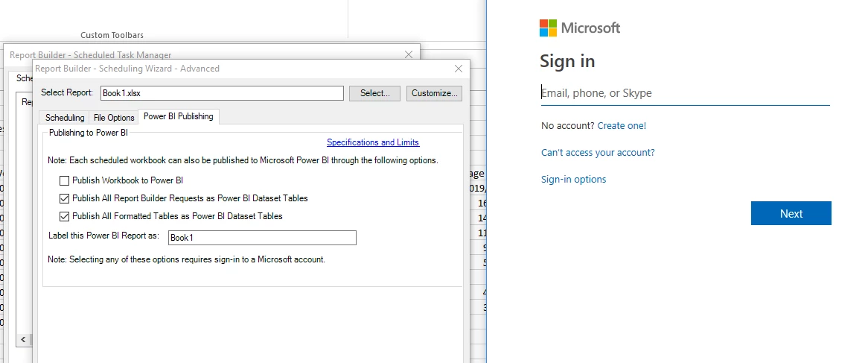Screen dimensions: 868x363
Task: Enable Publish Workbook to Power BI checkbox
Action: pos(64,180)
